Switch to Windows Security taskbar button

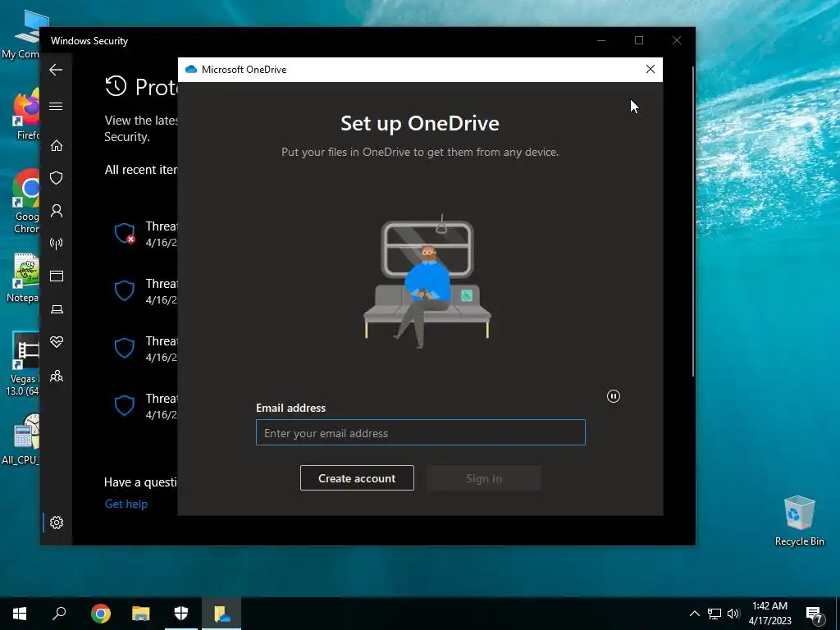[181, 614]
